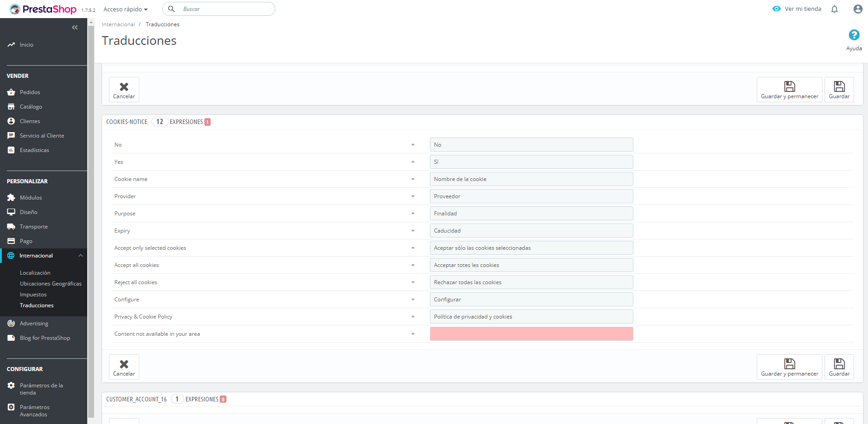Click the Internacional breadcrumb link
868x424 pixels.
[x=118, y=24]
